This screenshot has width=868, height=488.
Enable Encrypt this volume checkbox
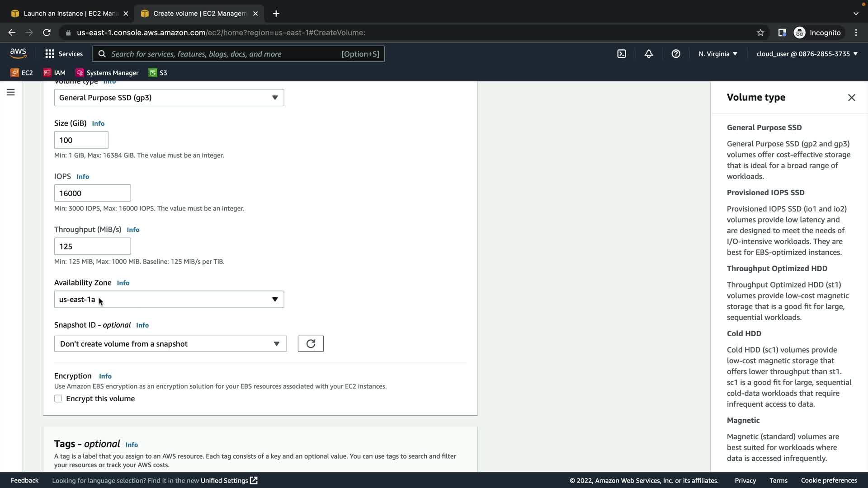click(x=58, y=399)
